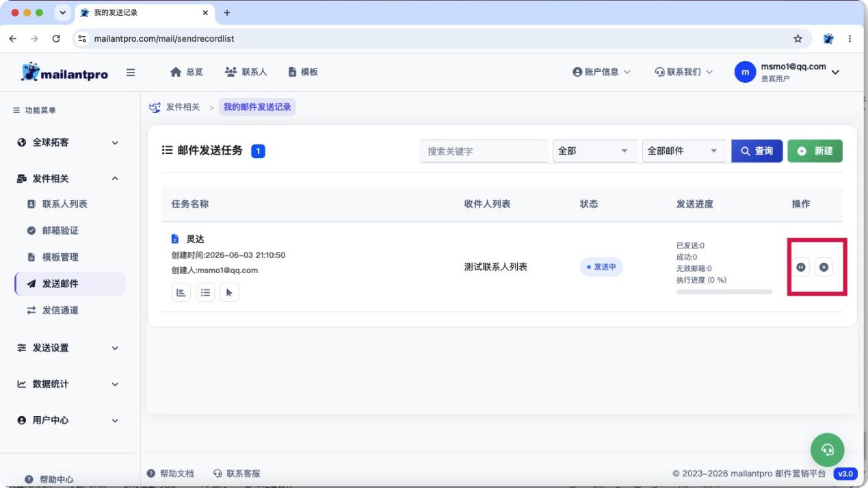
Task: Open the 全部邮件 filter dropdown
Action: click(684, 151)
